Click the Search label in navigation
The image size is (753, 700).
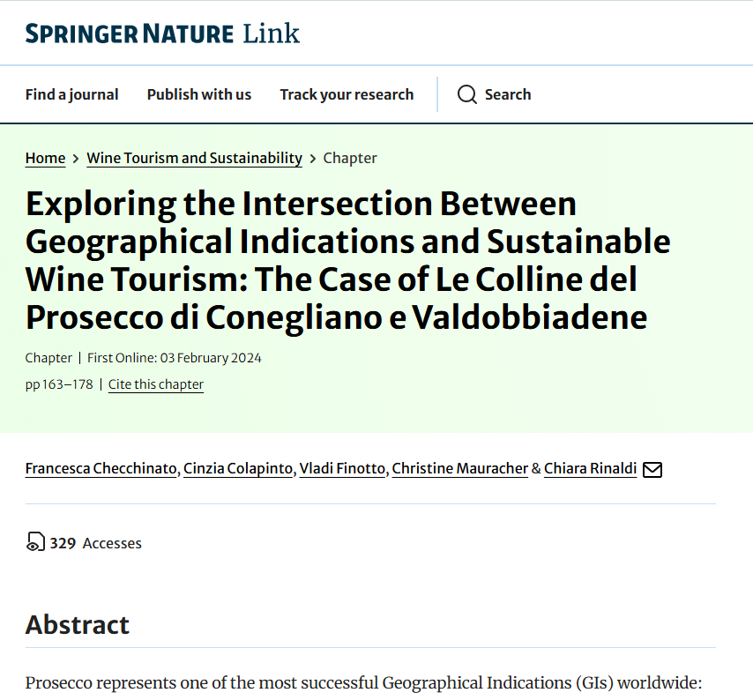[x=508, y=94]
